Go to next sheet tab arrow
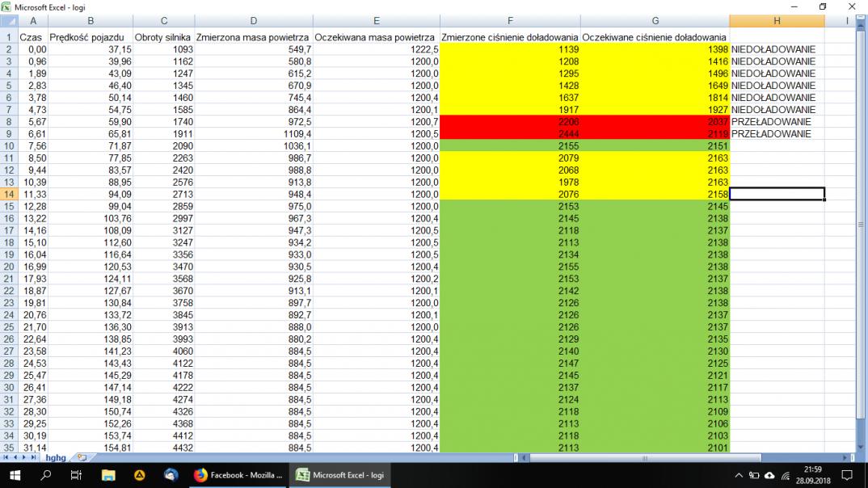The height and width of the screenshot is (488, 868). coord(23,457)
